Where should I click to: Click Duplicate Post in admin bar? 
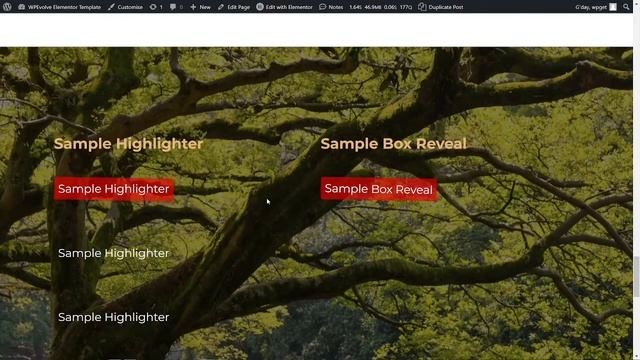point(441,7)
